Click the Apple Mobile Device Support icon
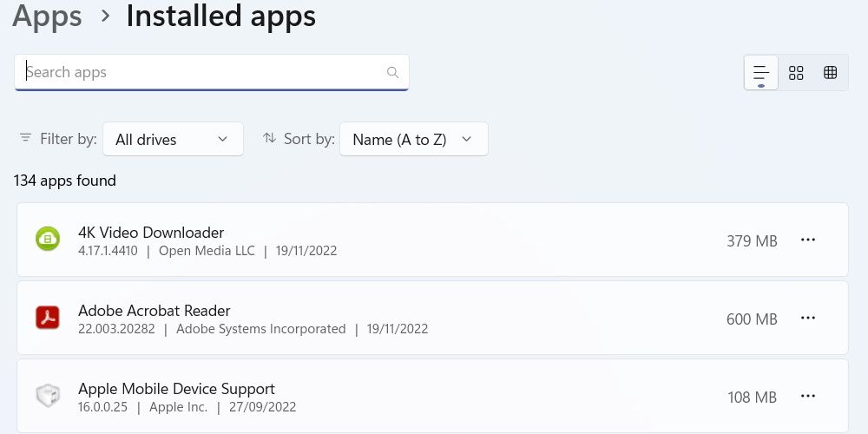868x434 pixels. [47, 396]
